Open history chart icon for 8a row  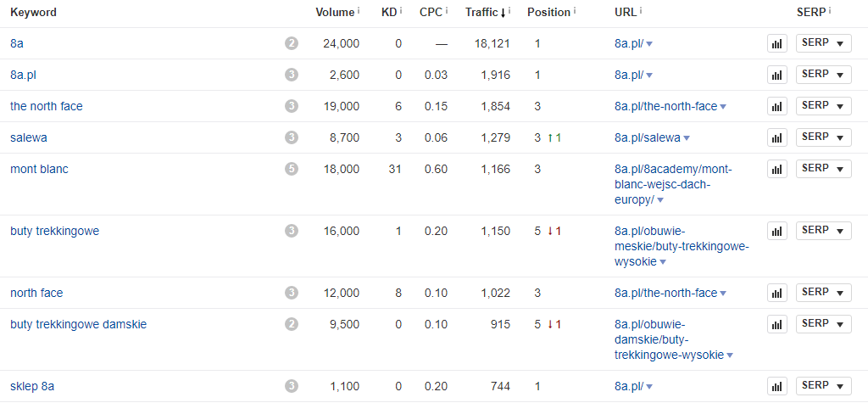(777, 44)
